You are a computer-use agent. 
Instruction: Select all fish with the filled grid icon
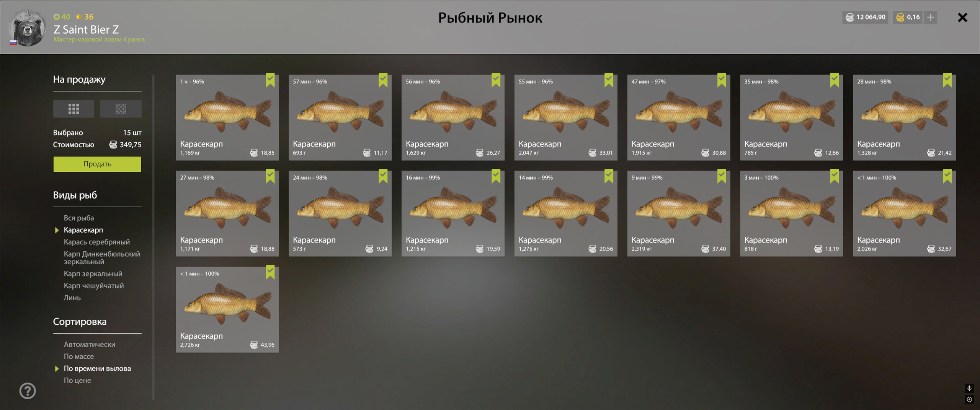tap(73, 109)
